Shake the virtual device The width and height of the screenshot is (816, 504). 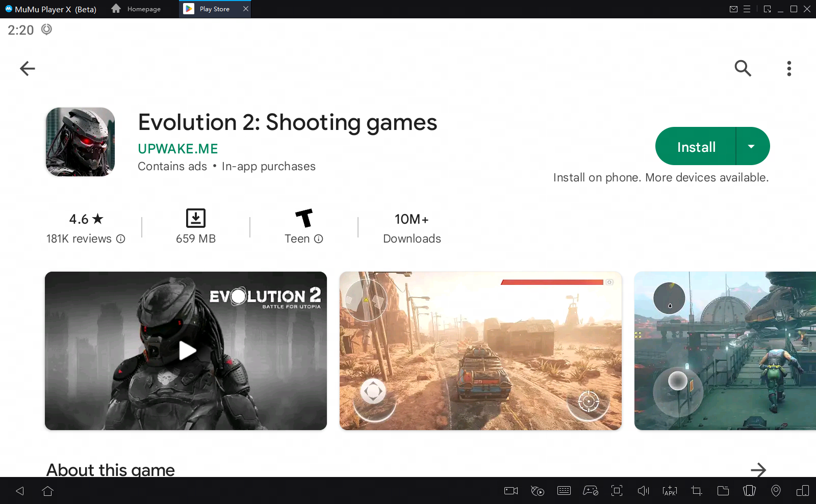[749, 491]
